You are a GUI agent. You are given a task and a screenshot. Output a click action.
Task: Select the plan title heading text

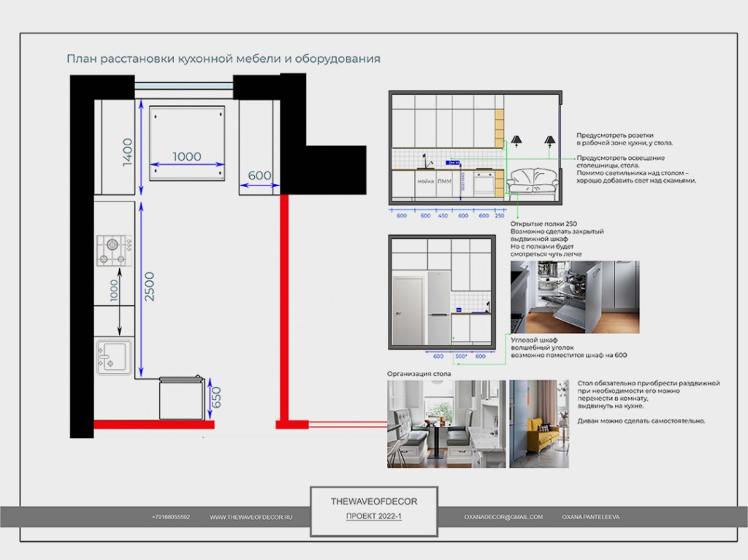tap(224, 59)
